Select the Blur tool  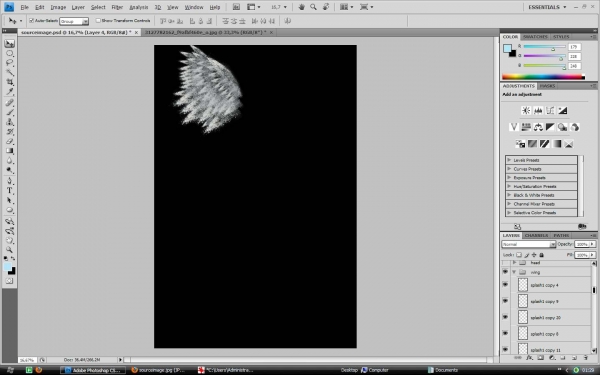point(10,161)
